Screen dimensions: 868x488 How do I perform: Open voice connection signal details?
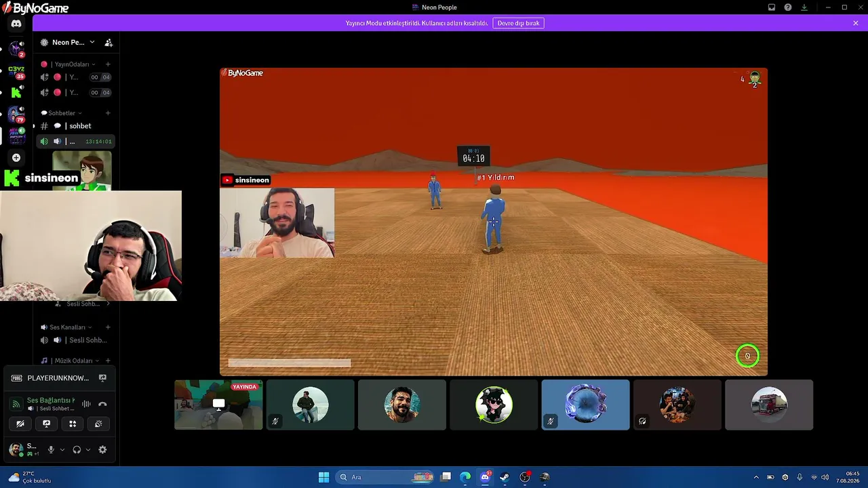pyautogui.click(x=16, y=404)
